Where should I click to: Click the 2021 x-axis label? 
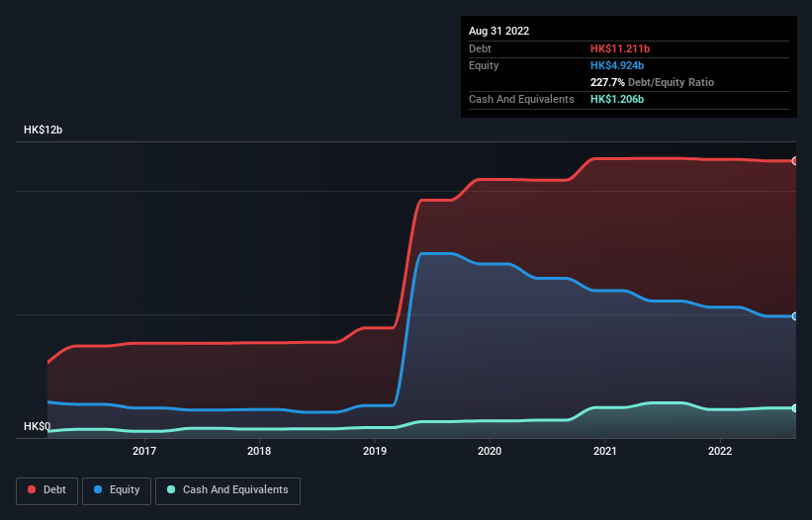click(605, 451)
